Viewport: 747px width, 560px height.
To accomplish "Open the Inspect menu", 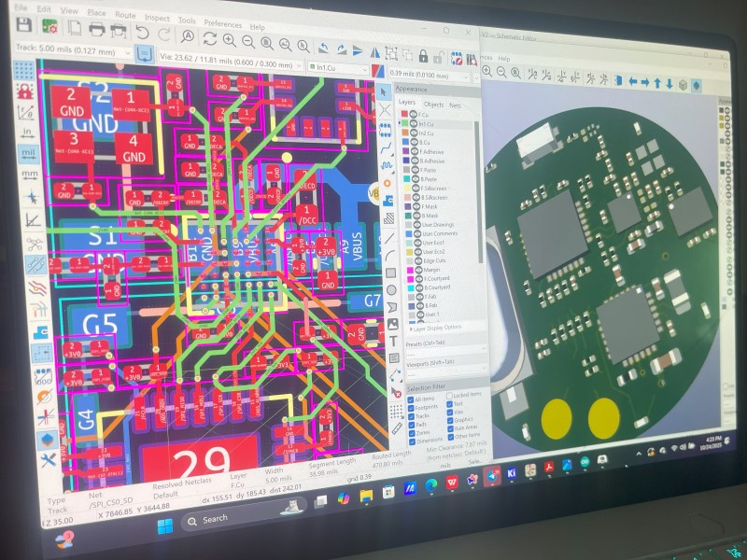I will coord(157,18).
